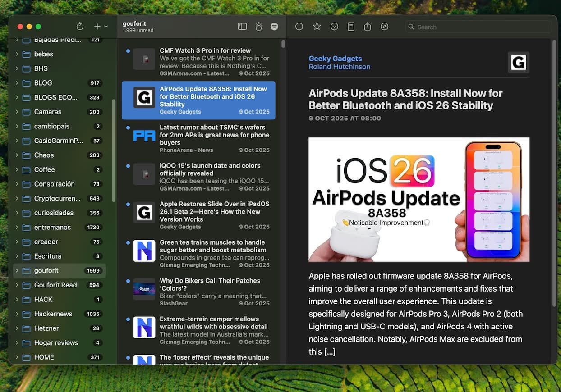561x392 pixels.
Task: Click the share article icon
Action: 368,27
